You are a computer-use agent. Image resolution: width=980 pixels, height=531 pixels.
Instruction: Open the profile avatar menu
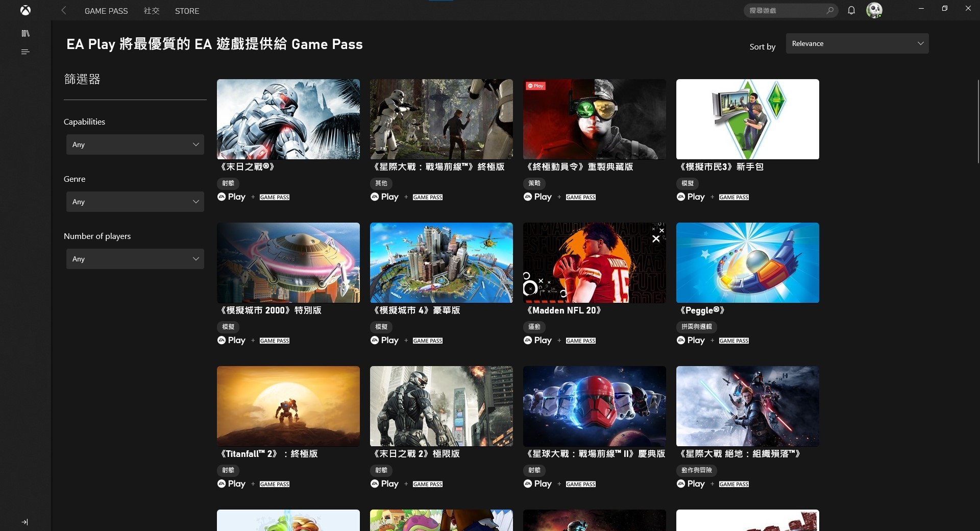(x=874, y=10)
